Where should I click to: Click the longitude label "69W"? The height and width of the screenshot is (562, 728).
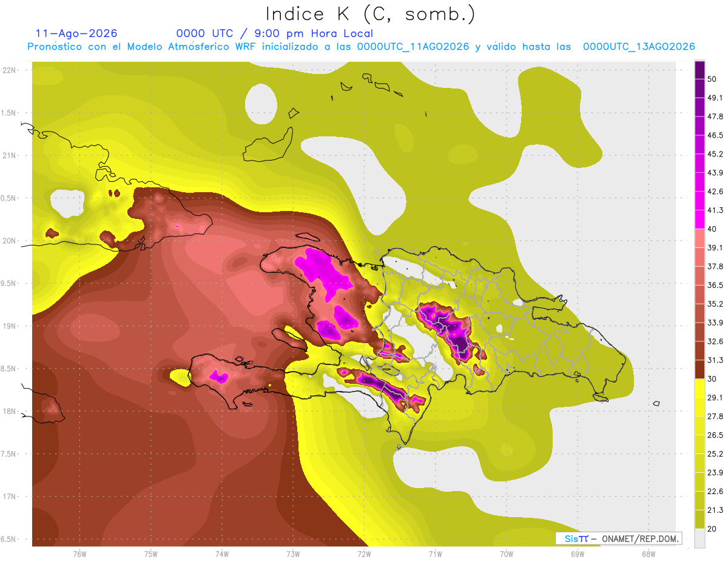click(x=578, y=554)
